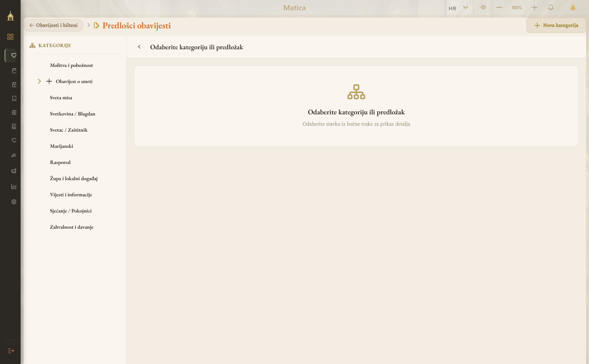Decrease zoom with the minus button
This screenshot has width=589, height=364.
pos(499,7)
